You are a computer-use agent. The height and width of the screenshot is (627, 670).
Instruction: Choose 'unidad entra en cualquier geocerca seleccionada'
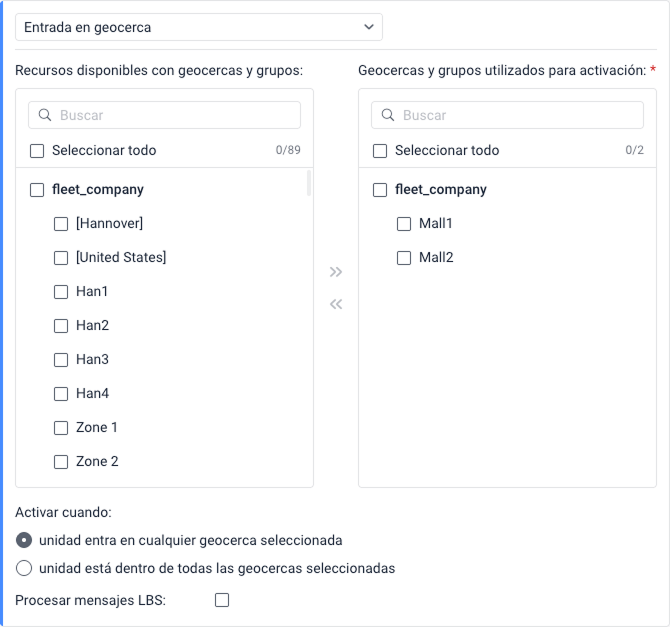[x=24, y=540]
